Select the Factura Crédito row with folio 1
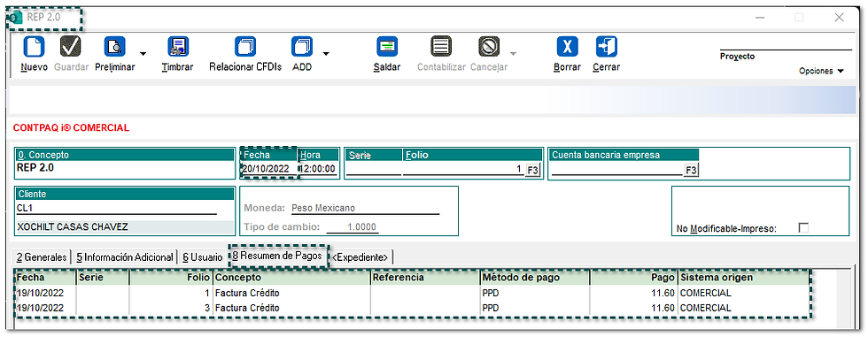 (x=412, y=293)
